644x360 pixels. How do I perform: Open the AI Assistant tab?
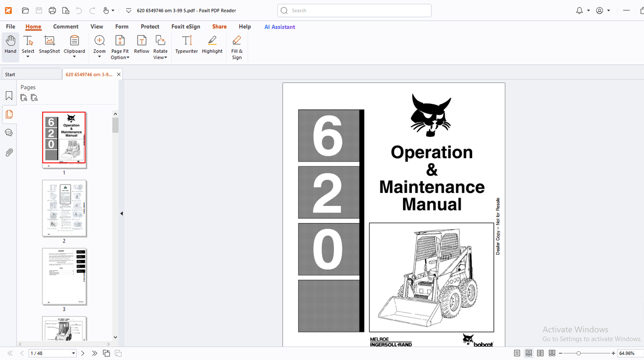click(279, 26)
